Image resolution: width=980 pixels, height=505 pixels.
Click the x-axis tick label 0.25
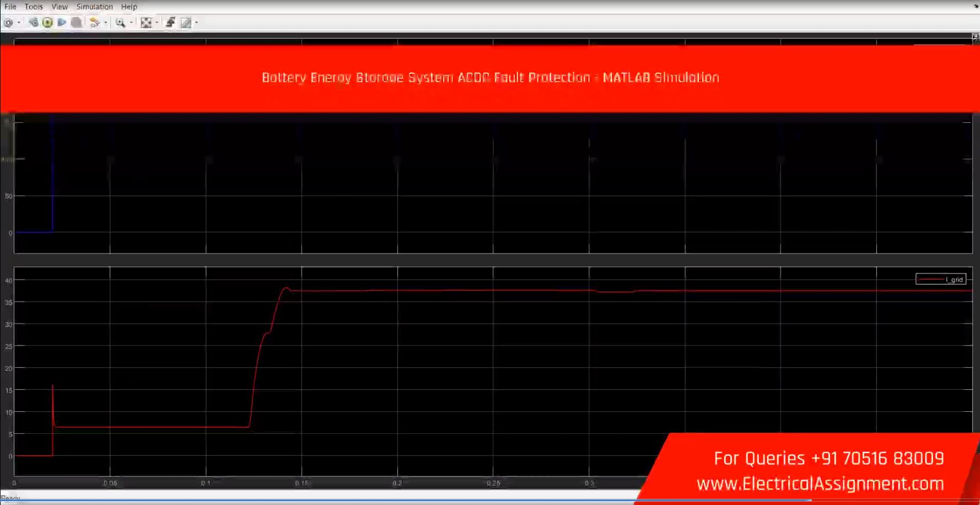tap(493, 483)
